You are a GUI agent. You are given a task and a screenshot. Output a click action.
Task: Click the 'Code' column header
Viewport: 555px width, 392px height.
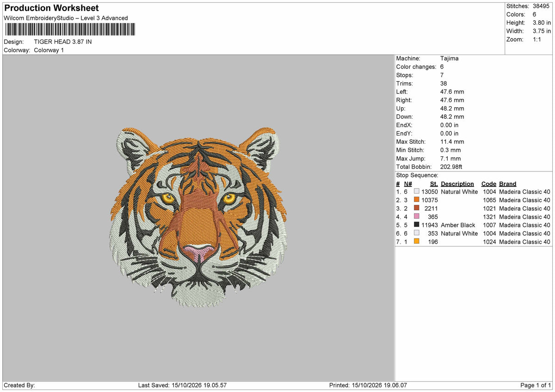[x=488, y=184]
